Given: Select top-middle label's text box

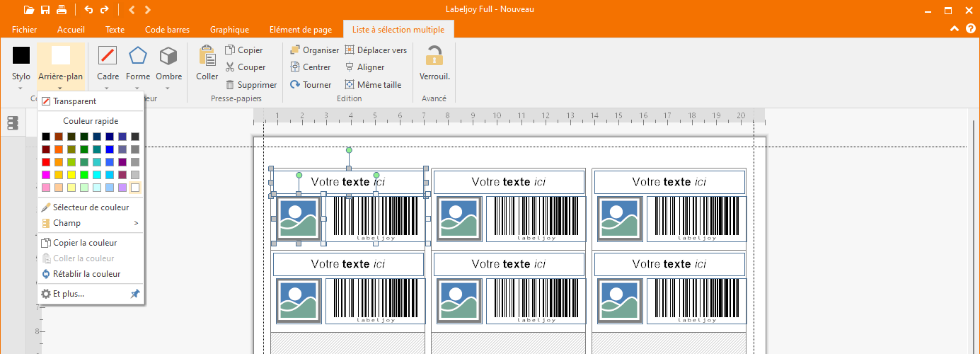Looking at the screenshot, I should [509, 182].
